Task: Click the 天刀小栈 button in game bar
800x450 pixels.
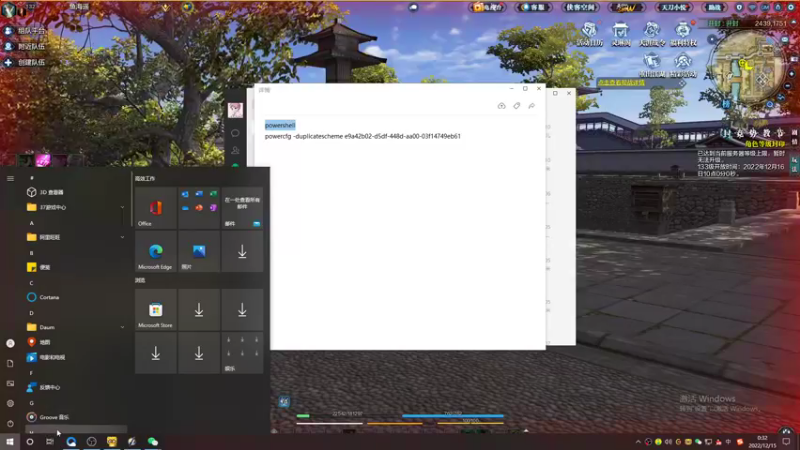Action: [673, 7]
